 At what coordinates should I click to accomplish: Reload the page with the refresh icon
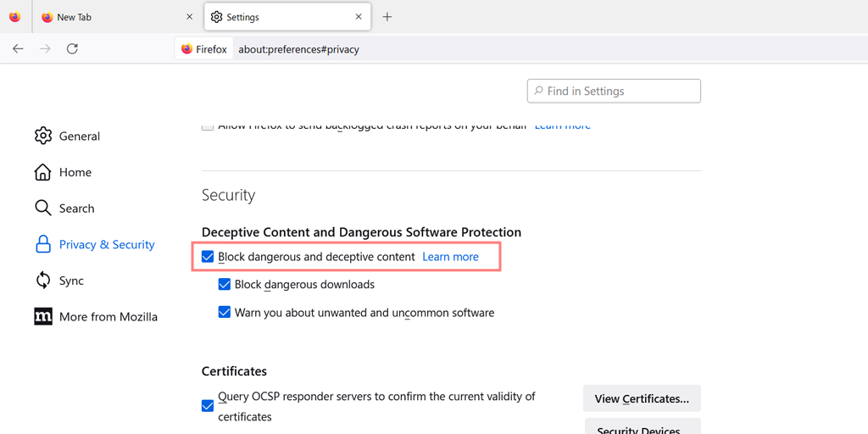(72, 48)
